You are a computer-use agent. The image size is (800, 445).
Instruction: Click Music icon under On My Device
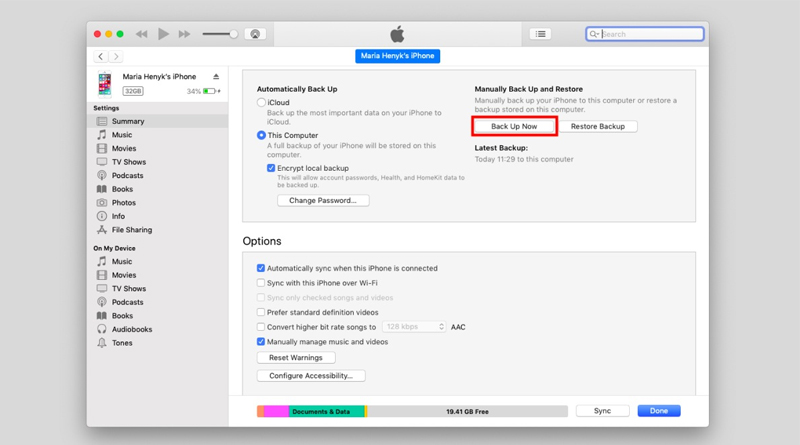pos(102,261)
